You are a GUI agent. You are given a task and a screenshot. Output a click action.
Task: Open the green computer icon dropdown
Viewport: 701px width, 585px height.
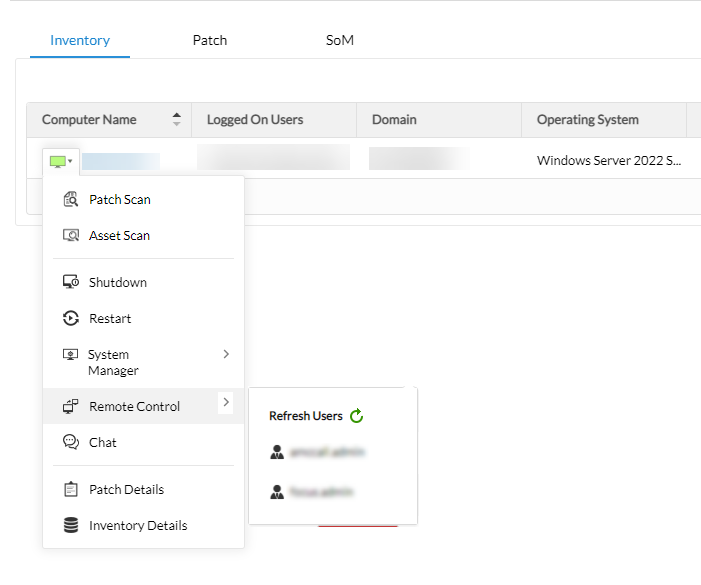61,161
